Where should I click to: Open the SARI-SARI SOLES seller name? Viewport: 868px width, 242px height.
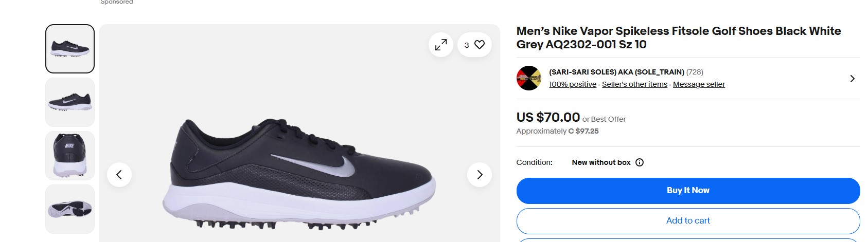(616, 72)
